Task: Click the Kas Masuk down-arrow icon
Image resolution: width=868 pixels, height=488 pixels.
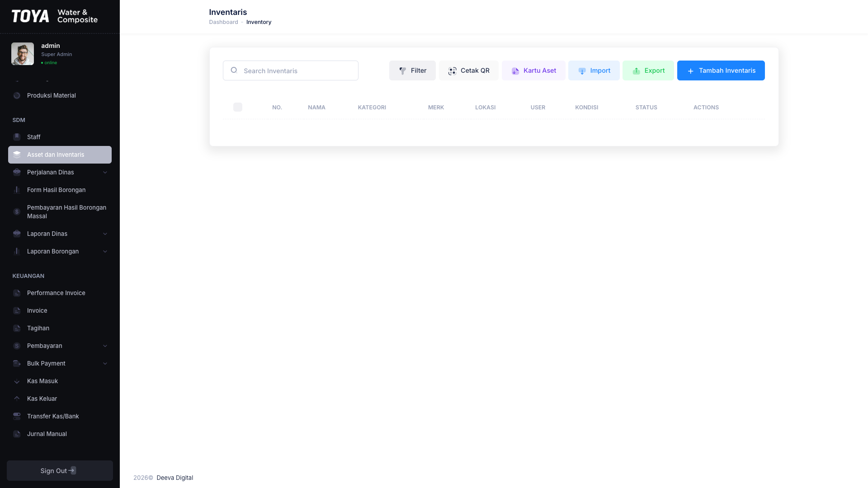Action: (17, 381)
